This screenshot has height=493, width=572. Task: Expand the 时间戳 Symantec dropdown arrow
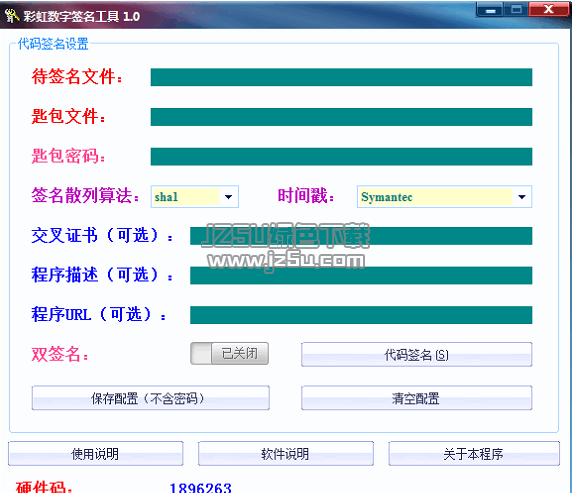point(522,197)
